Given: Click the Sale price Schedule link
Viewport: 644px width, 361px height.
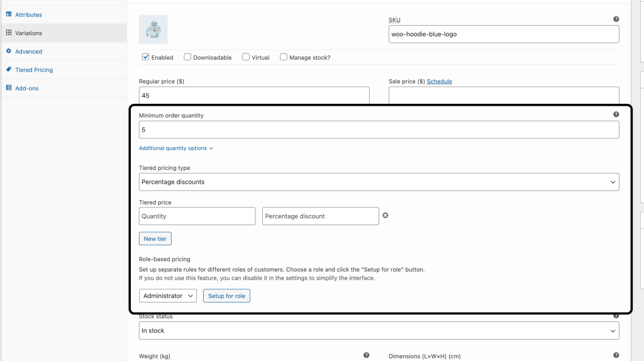Looking at the screenshot, I should click(439, 81).
